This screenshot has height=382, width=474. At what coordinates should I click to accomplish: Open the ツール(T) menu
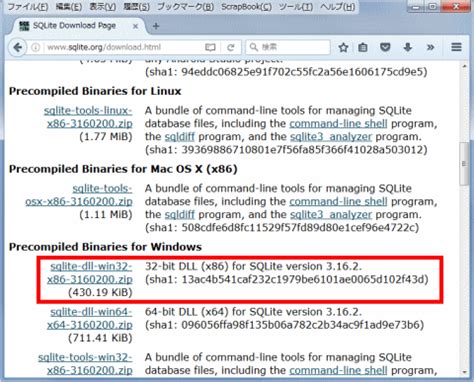[296, 7]
